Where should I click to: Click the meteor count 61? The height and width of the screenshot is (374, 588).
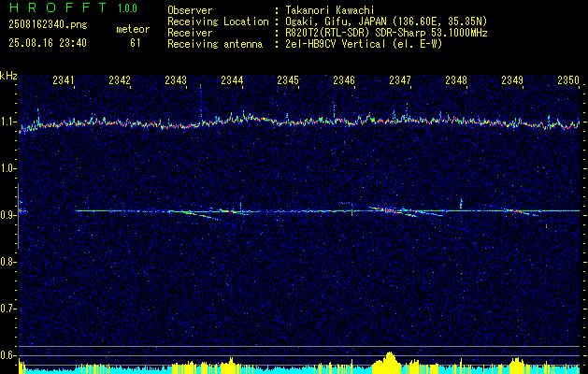pos(136,43)
